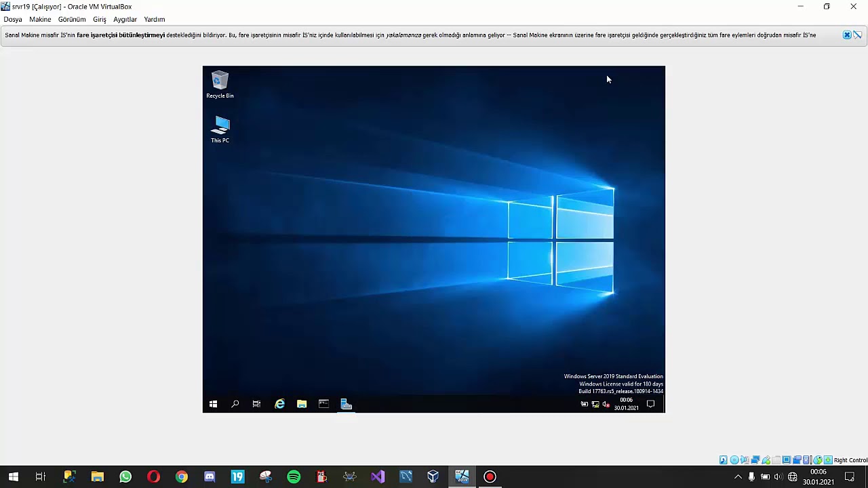Open host battery status icon
This screenshot has width=868, height=488.
(765, 477)
